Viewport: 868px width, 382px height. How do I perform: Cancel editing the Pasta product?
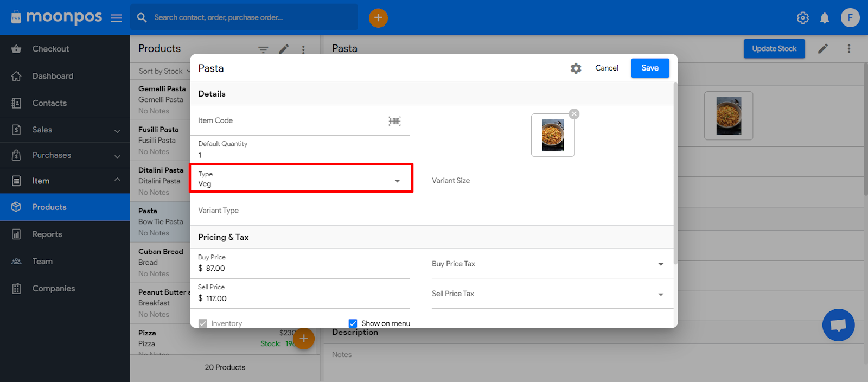click(x=607, y=68)
